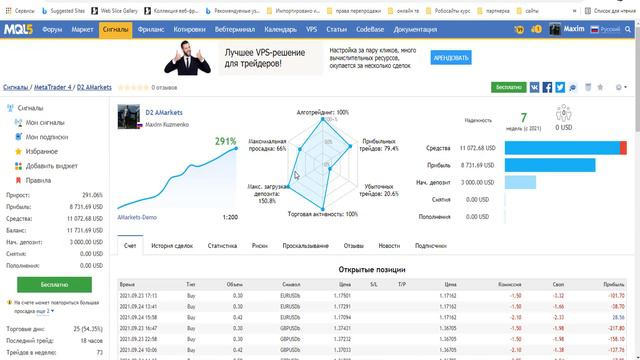
Task: Open site search with the magnifier icon
Action: tap(628, 29)
